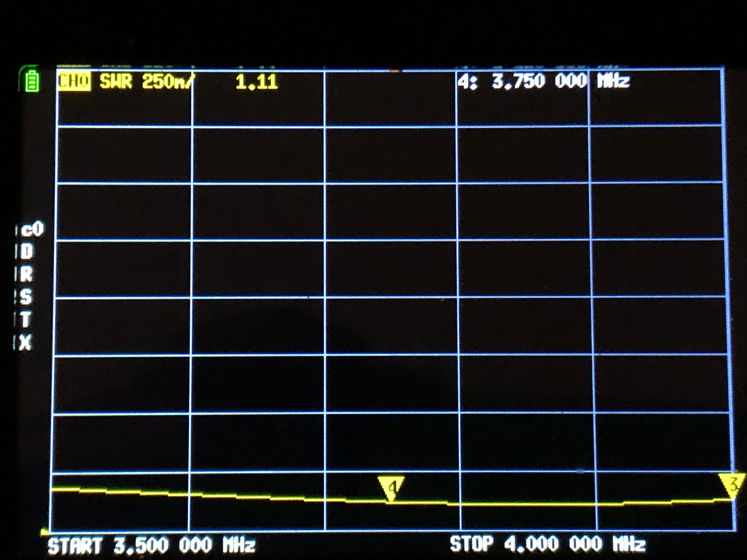Image resolution: width=747 pixels, height=560 pixels.
Task: Select yellow marker 3 at right edge
Action: point(732,486)
